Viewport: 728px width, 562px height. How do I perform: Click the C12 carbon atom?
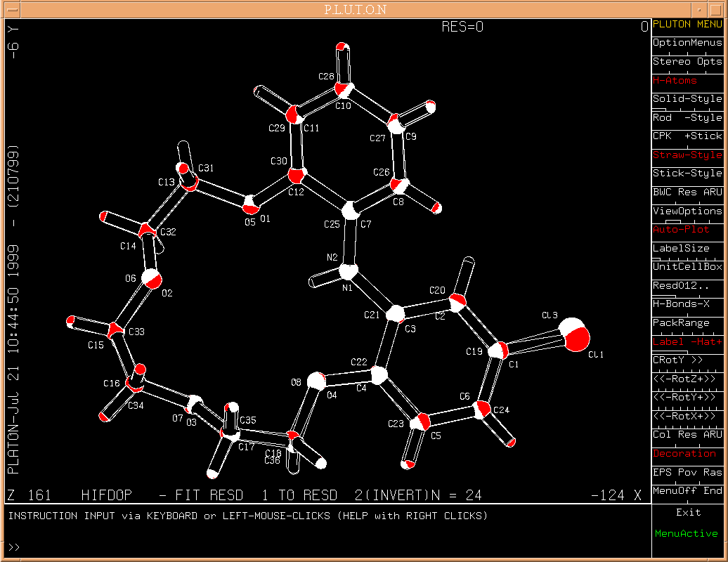tap(296, 175)
